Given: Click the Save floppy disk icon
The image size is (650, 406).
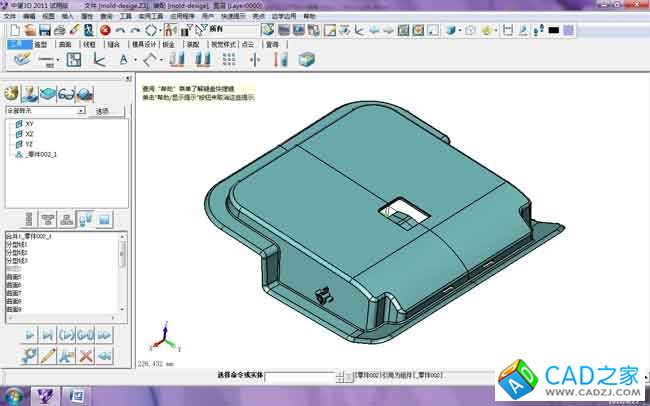Looking at the screenshot, I should click(x=44, y=31).
